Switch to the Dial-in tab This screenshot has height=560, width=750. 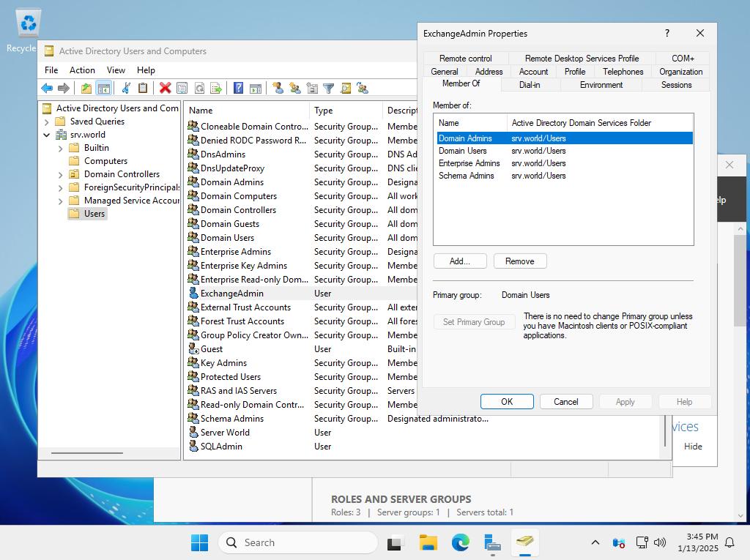point(530,85)
